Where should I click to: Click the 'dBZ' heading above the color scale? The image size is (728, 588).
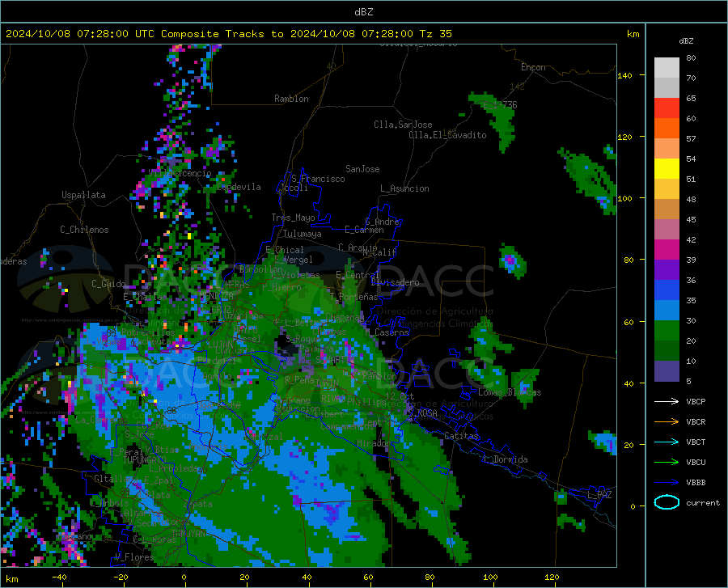tap(686, 40)
